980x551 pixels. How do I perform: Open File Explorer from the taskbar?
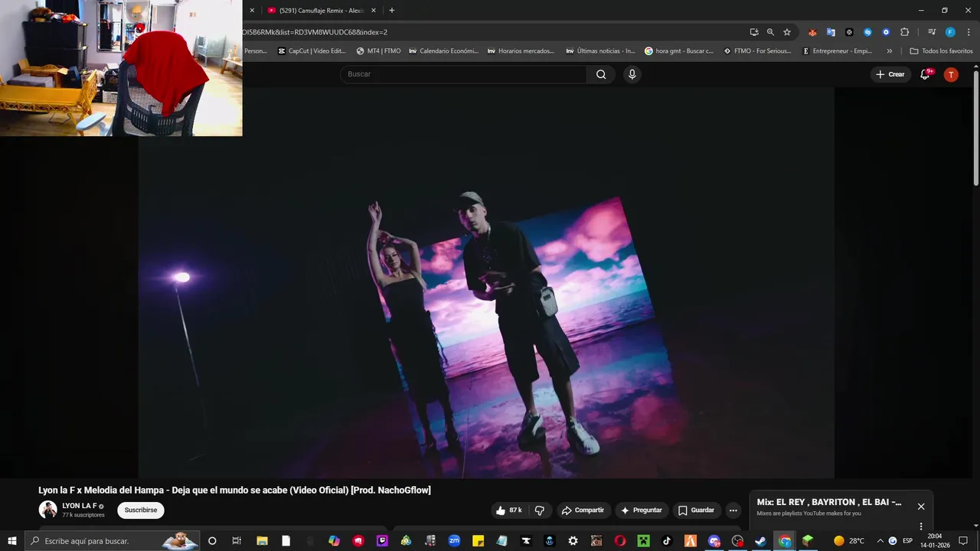pos(262,541)
